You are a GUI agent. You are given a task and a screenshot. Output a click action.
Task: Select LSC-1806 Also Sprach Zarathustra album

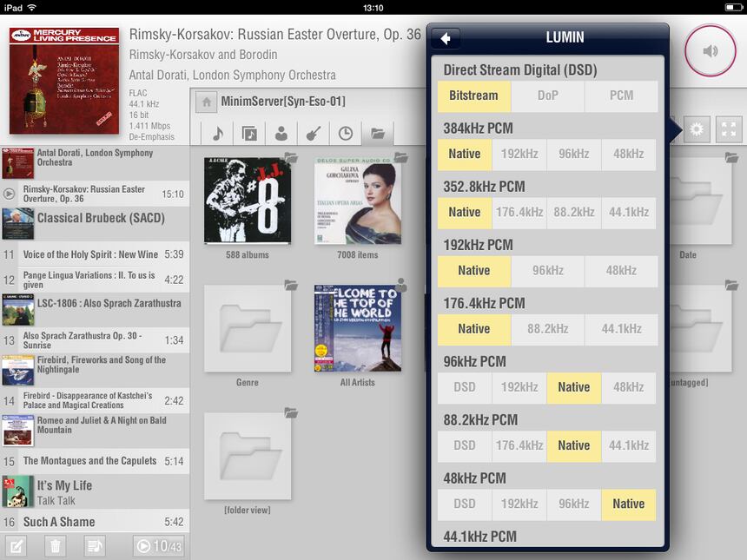point(95,310)
